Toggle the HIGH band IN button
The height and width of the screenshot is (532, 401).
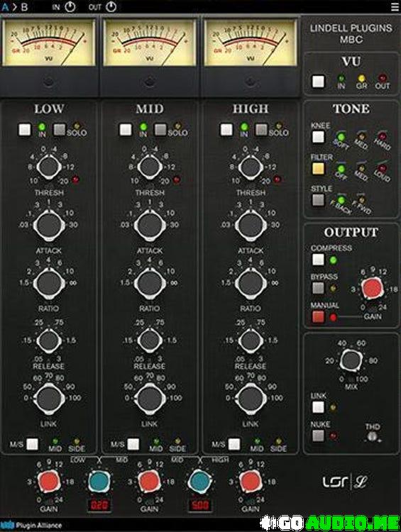coord(226,129)
